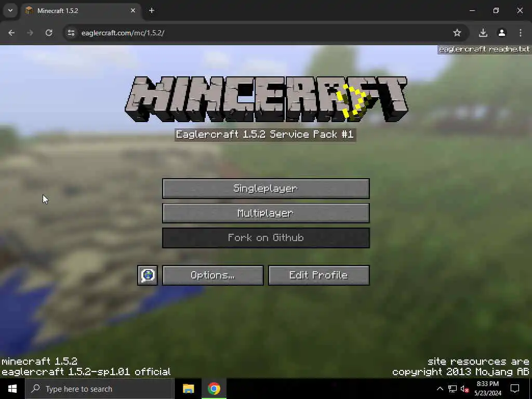
Task: Click the minecraft 1.5.2 version text
Action: [x=39, y=362]
